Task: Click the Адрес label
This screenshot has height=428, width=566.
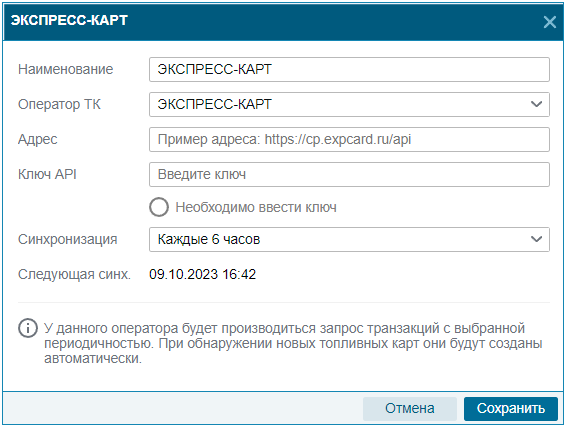Action: pos(38,139)
